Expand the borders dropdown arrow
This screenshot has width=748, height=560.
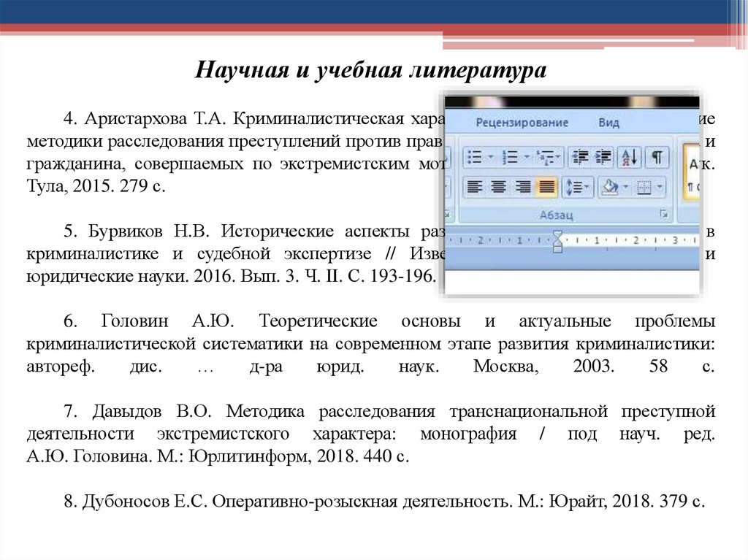[660, 186]
